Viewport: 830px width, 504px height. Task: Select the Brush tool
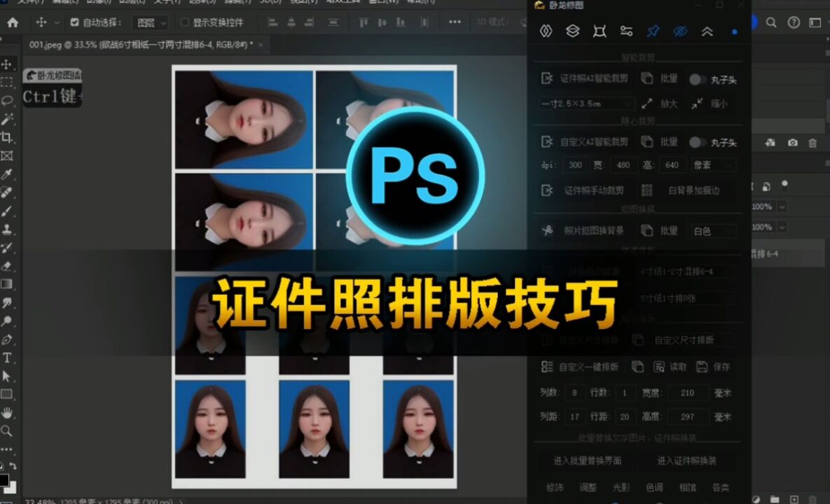[x=7, y=211]
